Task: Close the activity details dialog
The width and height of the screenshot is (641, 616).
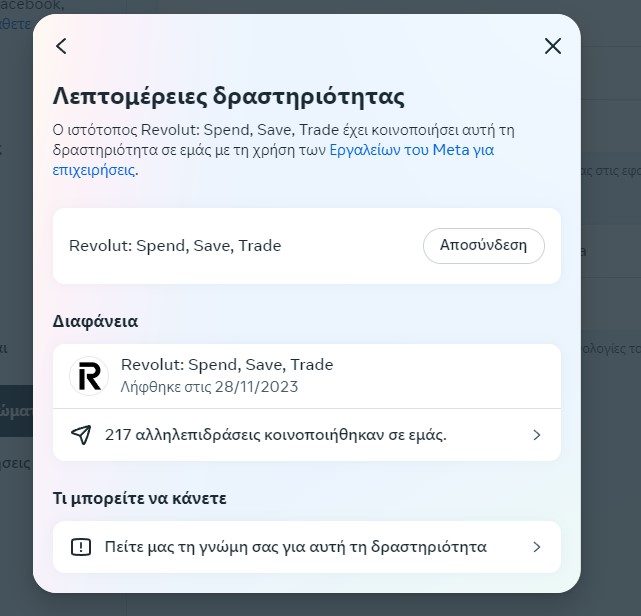Action: (x=552, y=46)
